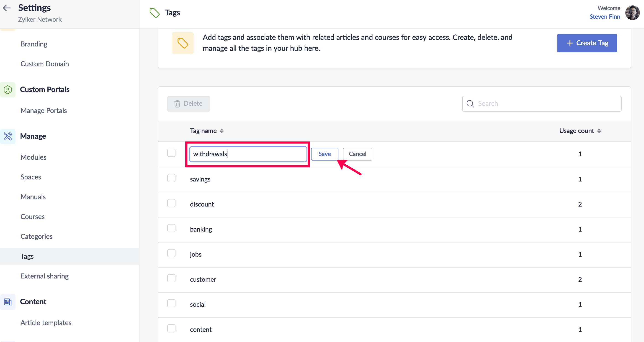The width and height of the screenshot is (644, 342).
Task: Click Steven Finn's profile avatar
Action: click(632, 13)
